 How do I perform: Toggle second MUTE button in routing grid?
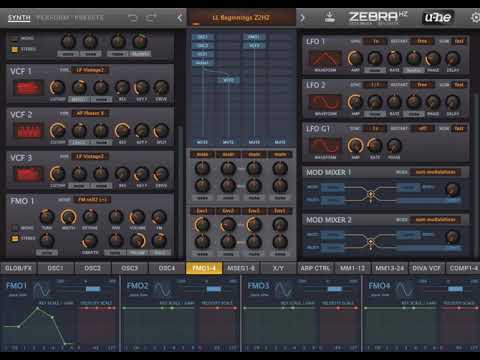tap(228, 142)
